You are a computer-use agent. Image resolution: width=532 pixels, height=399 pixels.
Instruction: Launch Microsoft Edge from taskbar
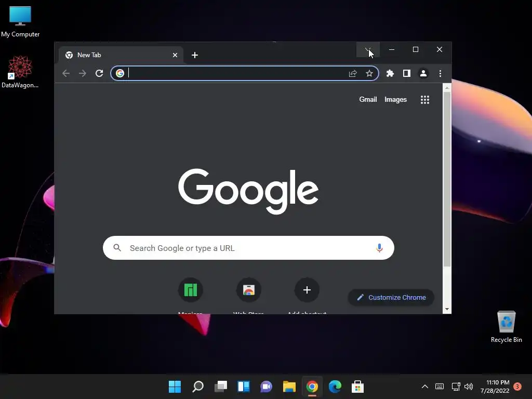(x=335, y=387)
